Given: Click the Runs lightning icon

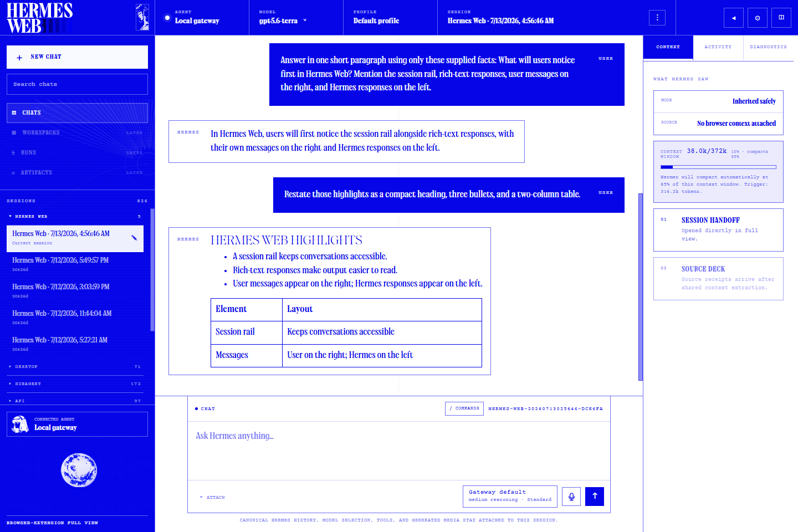Looking at the screenshot, I should (13, 152).
